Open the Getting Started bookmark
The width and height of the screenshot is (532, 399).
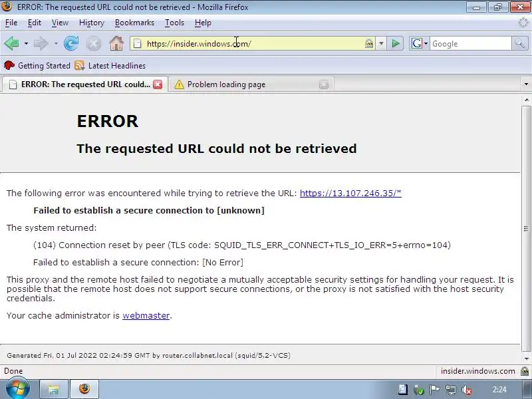point(37,65)
